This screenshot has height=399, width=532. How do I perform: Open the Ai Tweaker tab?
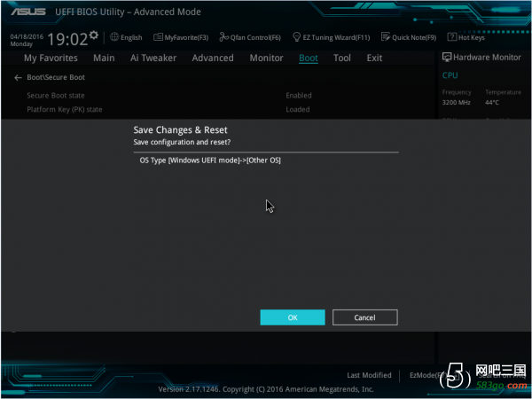[153, 58]
